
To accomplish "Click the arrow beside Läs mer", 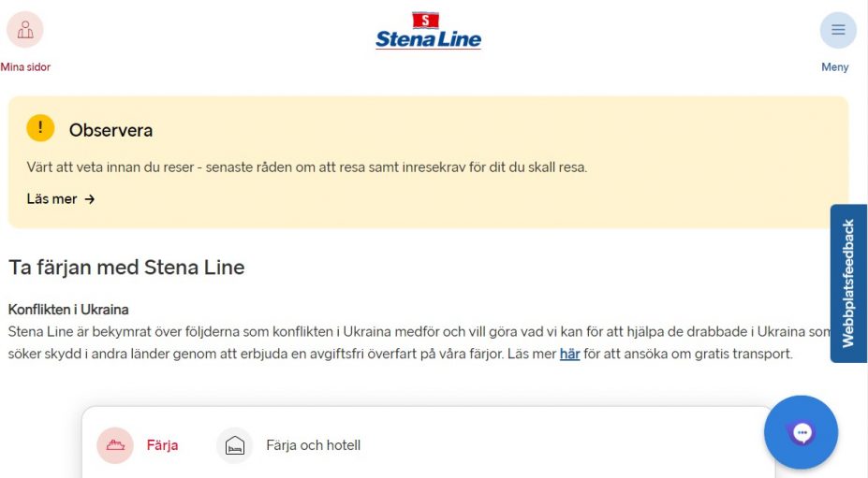I will [90, 199].
